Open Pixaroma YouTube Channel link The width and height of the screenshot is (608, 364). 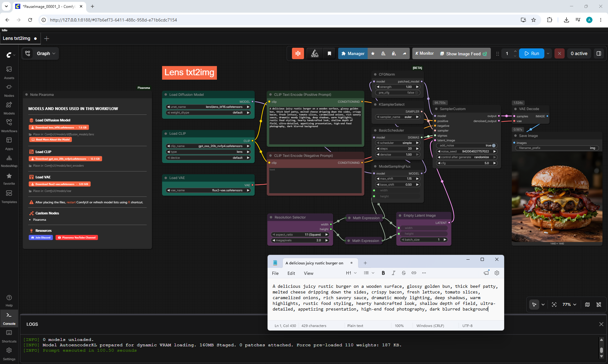pyautogui.click(x=77, y=238)
